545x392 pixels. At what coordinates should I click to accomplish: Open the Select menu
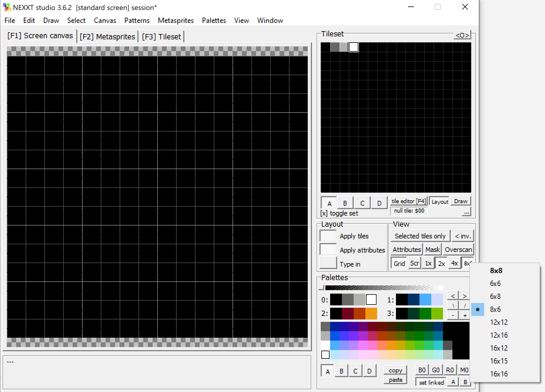[x=76, y=20]
